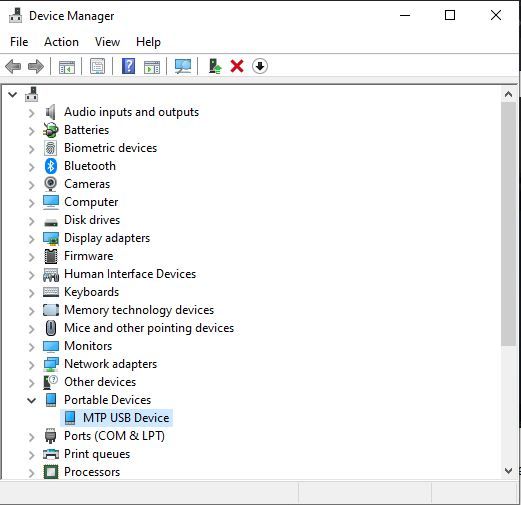Click the Cameras webcam icon
The height and width of the screenshot is (505, 521).
click(x=51, y=184)
